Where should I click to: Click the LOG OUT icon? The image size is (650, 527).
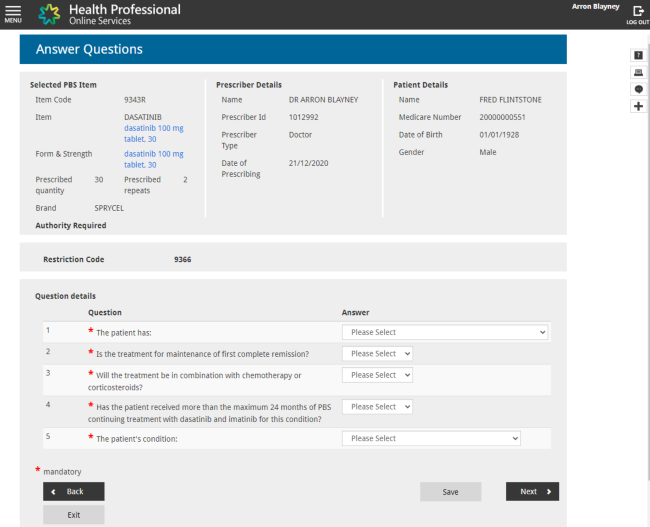click(x=638, y=15)
